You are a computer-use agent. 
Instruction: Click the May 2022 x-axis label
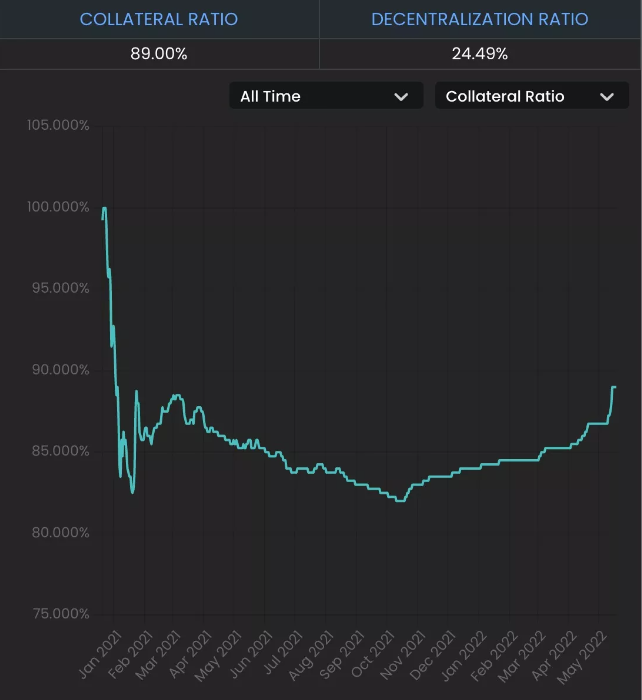pyautogui.click(x=582, y=657)
